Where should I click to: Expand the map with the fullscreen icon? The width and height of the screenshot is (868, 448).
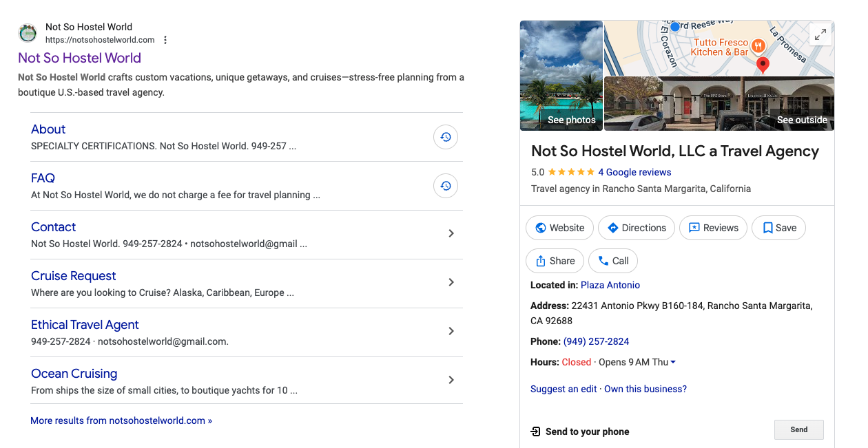tap(820, 34)
